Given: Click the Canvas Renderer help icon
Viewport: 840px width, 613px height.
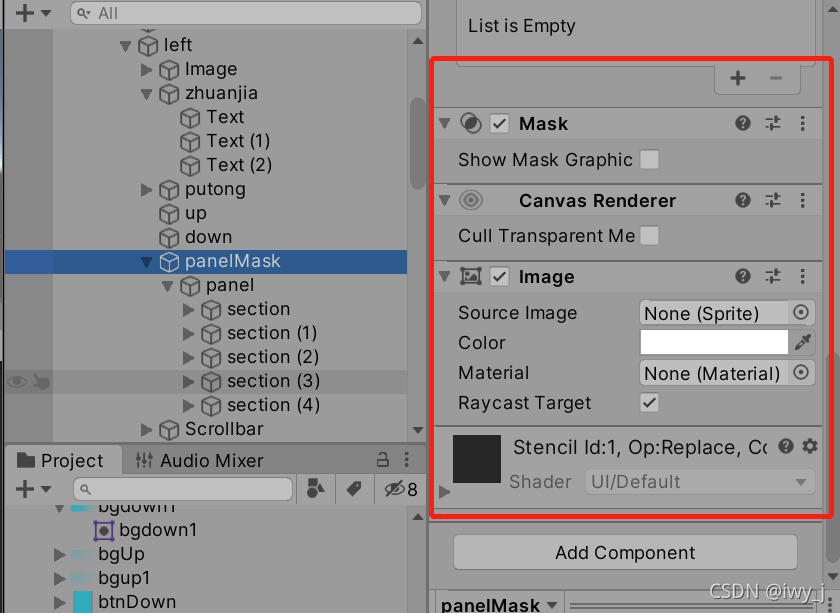Looking at the screenshot, I should click(x=741, y=199).
